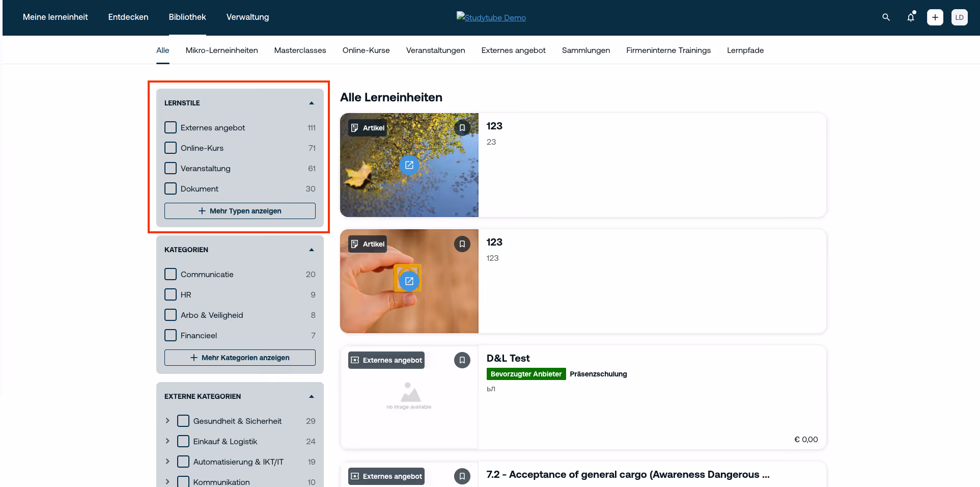This screenshot has width=980, height=487.
Task: Collapse the Externe Kategorien section
Action: [312, 396]
